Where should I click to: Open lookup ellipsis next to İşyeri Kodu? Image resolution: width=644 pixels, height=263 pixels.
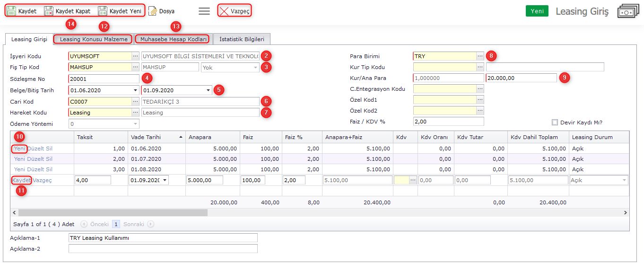coord(135,56)
